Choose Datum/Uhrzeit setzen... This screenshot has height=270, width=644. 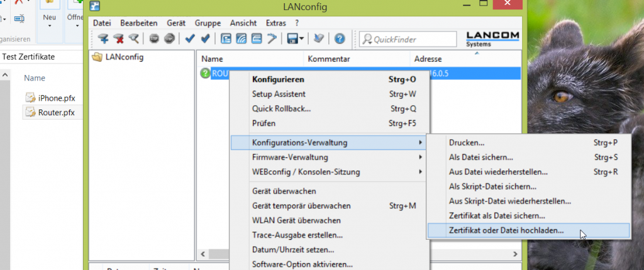pyautogui.click(x=330, y=250)
